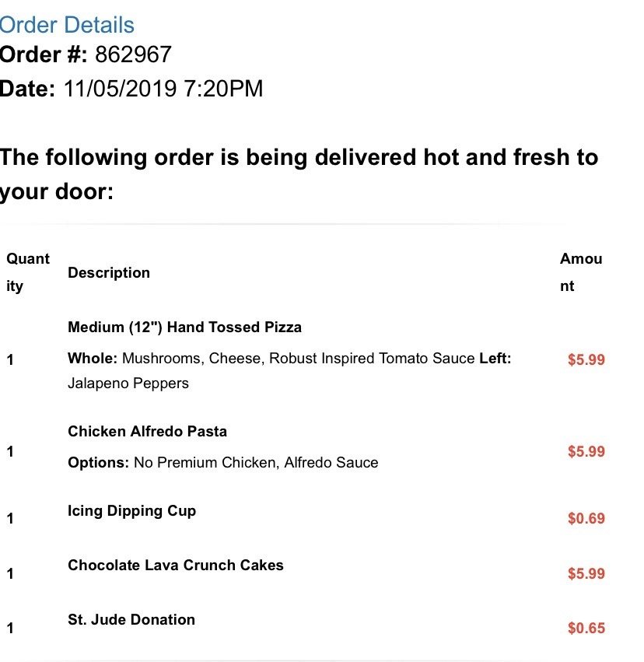Screen dimensions: 644x662
Task: Click the Jalapeno Peppers topping text
Action: [x=128, y=384]
